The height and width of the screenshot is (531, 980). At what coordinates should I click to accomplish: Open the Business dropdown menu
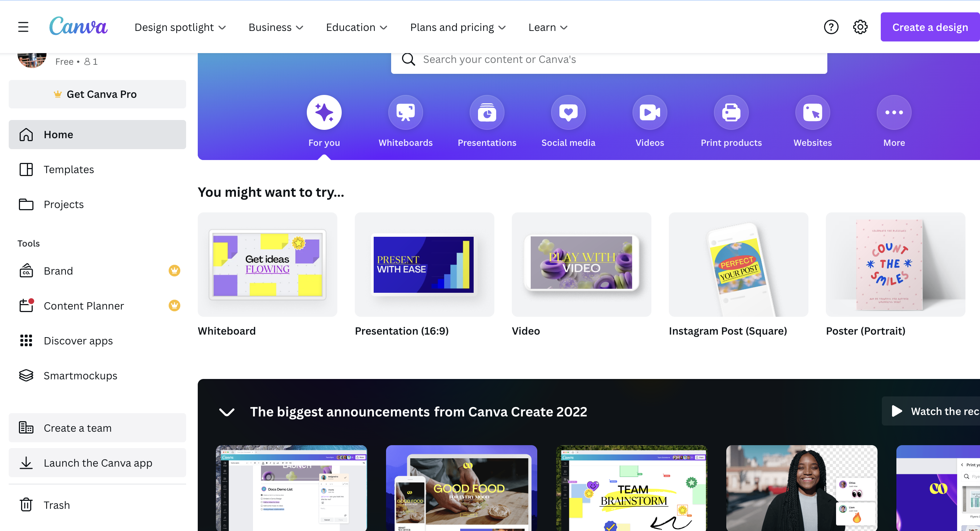(276, 27)
